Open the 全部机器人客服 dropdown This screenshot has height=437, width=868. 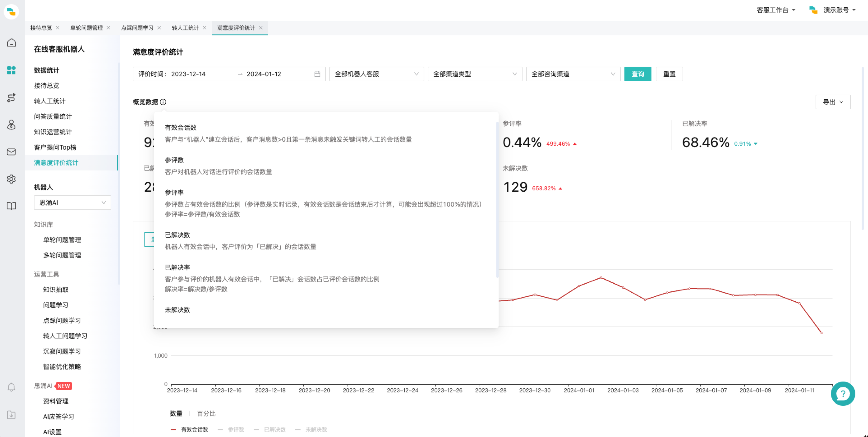(x=376, y=74)
